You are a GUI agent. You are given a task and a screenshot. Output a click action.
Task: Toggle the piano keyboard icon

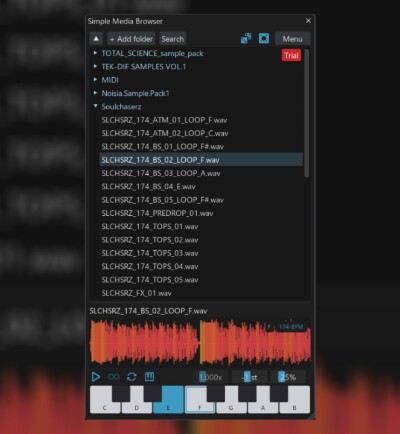(x=149, y=377)
